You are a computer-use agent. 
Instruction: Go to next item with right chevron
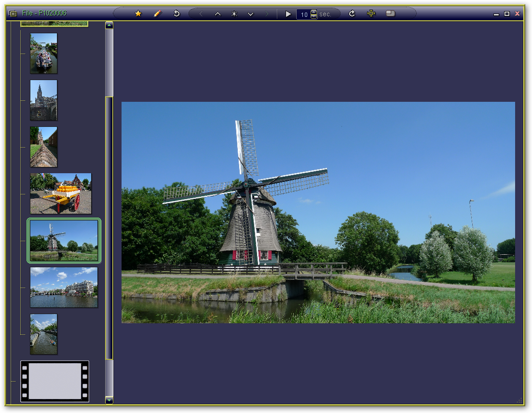267,14
